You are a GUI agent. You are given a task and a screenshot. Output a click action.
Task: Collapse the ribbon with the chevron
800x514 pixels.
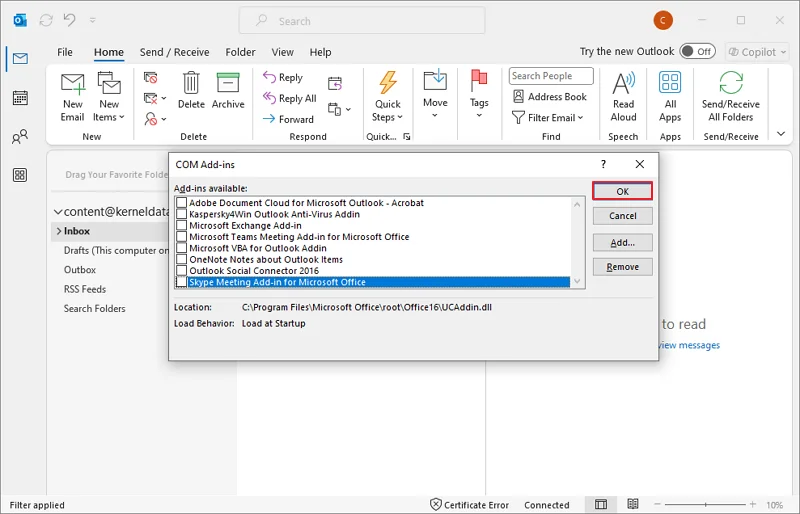781,134
